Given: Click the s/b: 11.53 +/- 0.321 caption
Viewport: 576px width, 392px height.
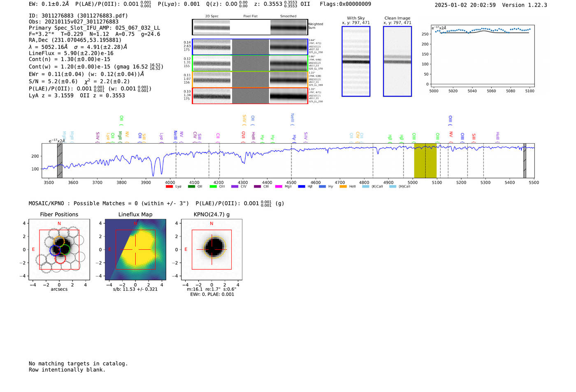Looking at the screenshot, I should [135, 289].
